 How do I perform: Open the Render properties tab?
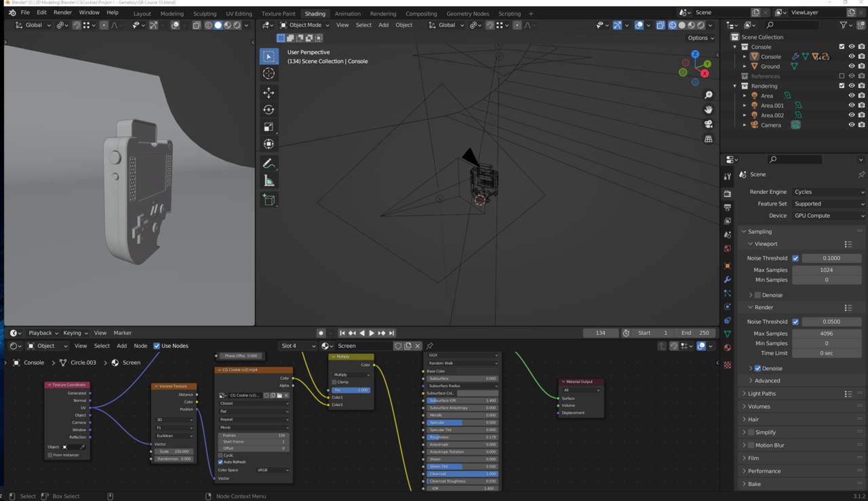[728, 194]
